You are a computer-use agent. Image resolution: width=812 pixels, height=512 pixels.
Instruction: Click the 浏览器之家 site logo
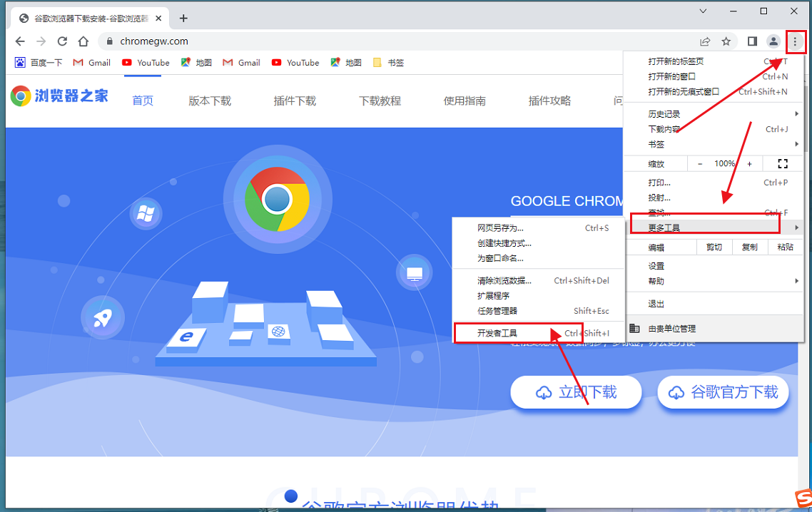pos(59,96)
